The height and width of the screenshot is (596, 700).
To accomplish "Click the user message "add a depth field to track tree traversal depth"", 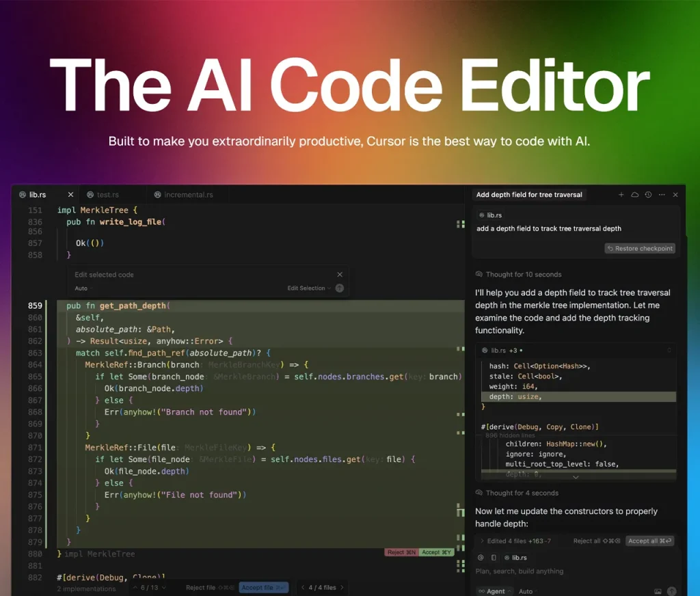I will [549, 228].
